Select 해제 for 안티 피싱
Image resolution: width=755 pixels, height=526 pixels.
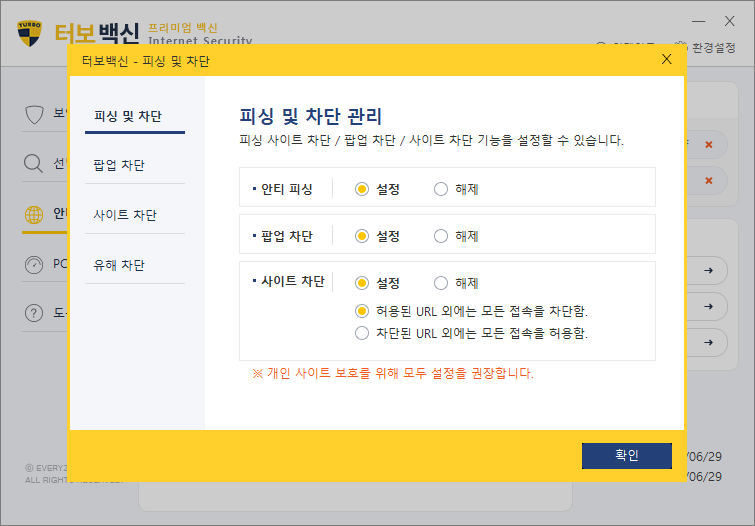pyautogui.click(x=441, y=188)
